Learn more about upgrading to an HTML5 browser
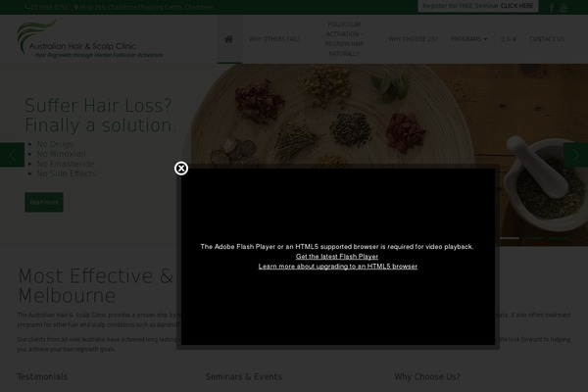Viewport: 588px width, 392px height. [x=337, y=267]
